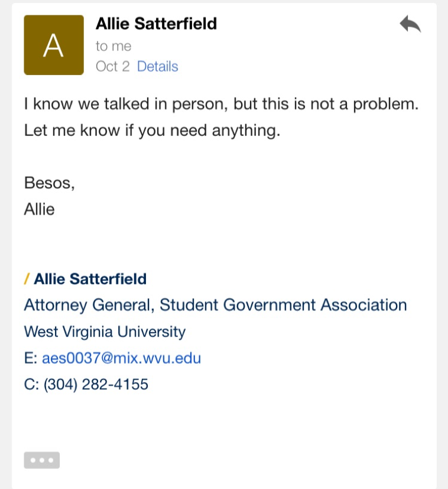Click the 'E:' label in the signature
The image size is (448, 489).
[x=31, y=358]
